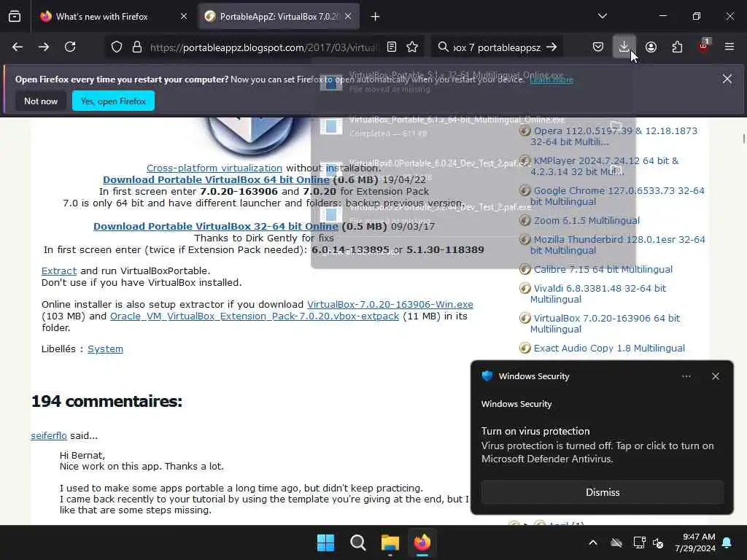747x560 pixels.
Task: Open Google Chrome 127.0.6533.73 sidebar link
Action: point(617,196)
